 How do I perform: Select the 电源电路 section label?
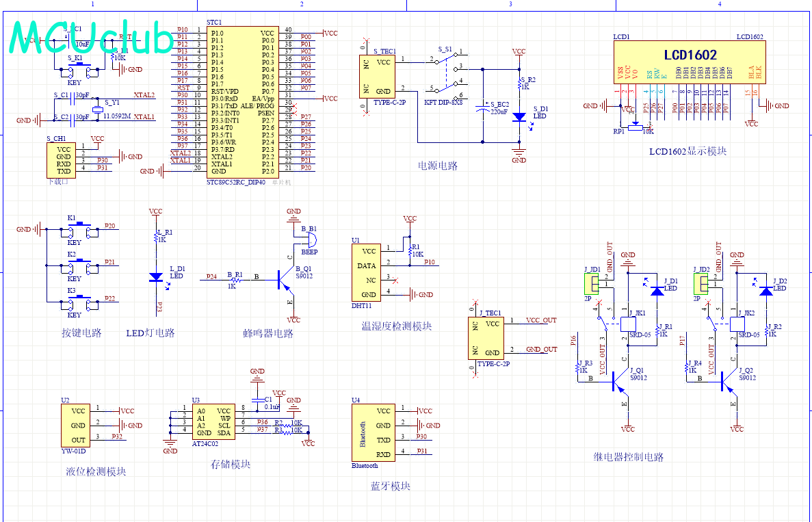coord(438,166)
